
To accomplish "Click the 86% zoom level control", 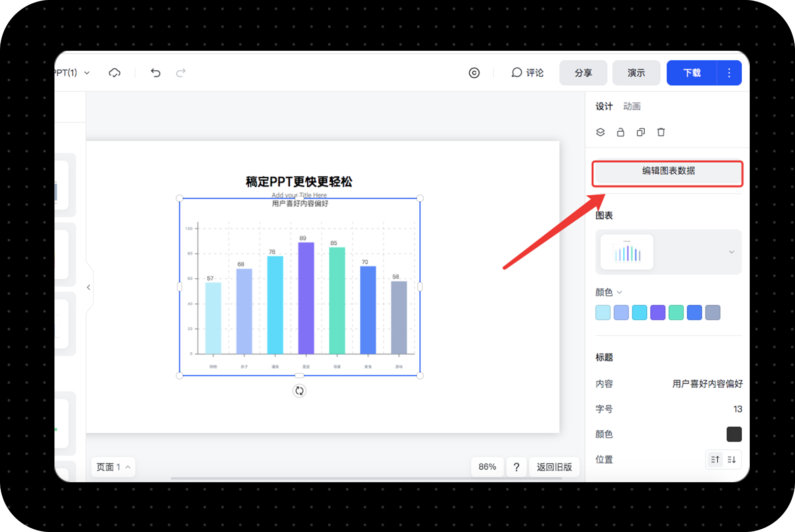I will (x=487, y=467).
